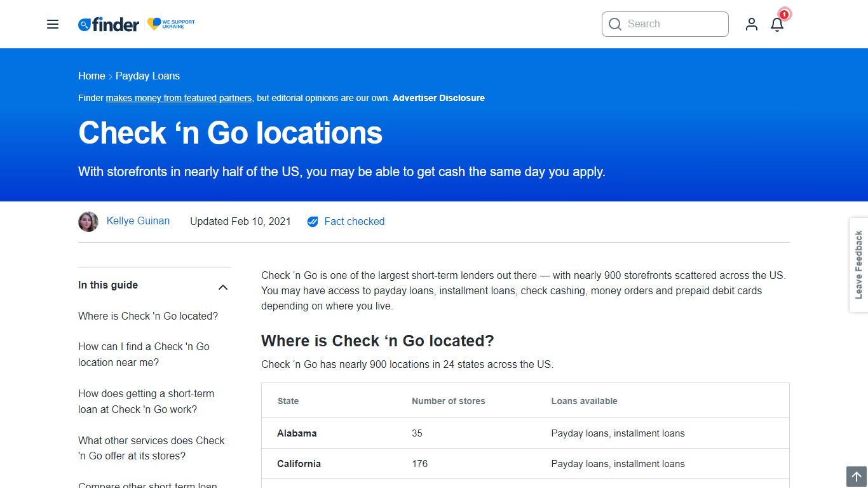Open the user account icon
Viewport: 868px width, 488px height.
coord(752,24)
